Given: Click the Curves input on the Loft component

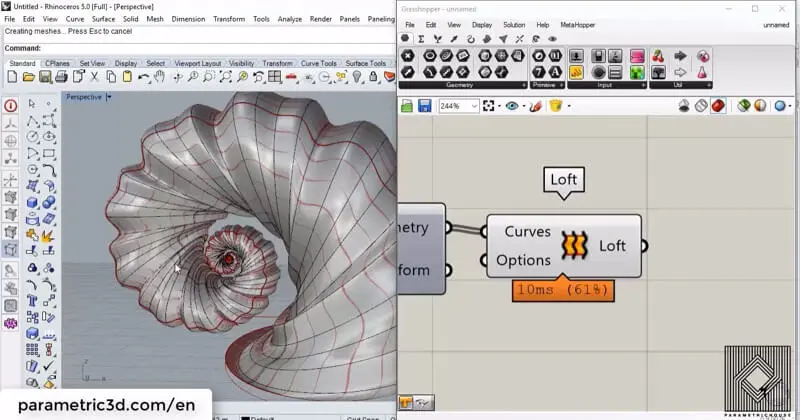Looking at the screenshot, I should [526, 231].
